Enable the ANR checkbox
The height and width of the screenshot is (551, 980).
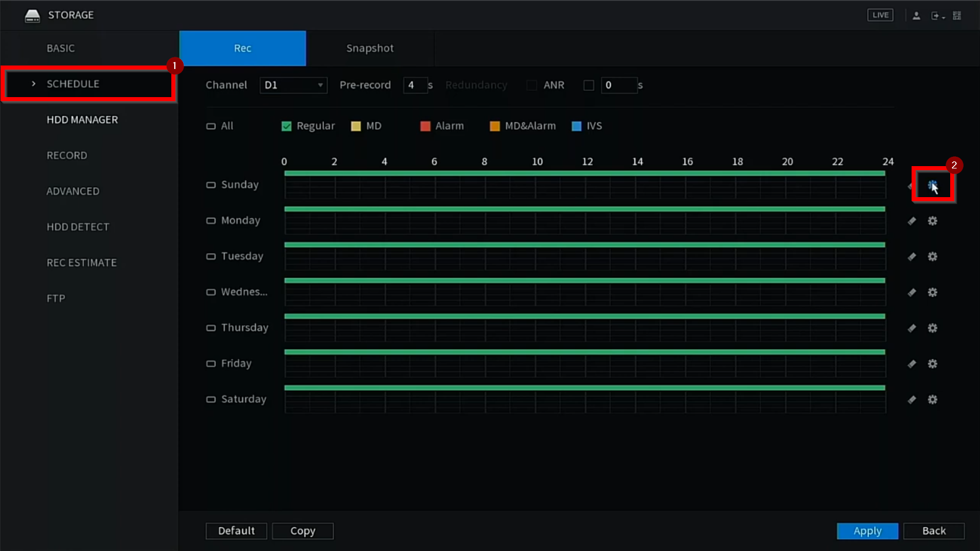pyautogui.click(x=589, y=85)
